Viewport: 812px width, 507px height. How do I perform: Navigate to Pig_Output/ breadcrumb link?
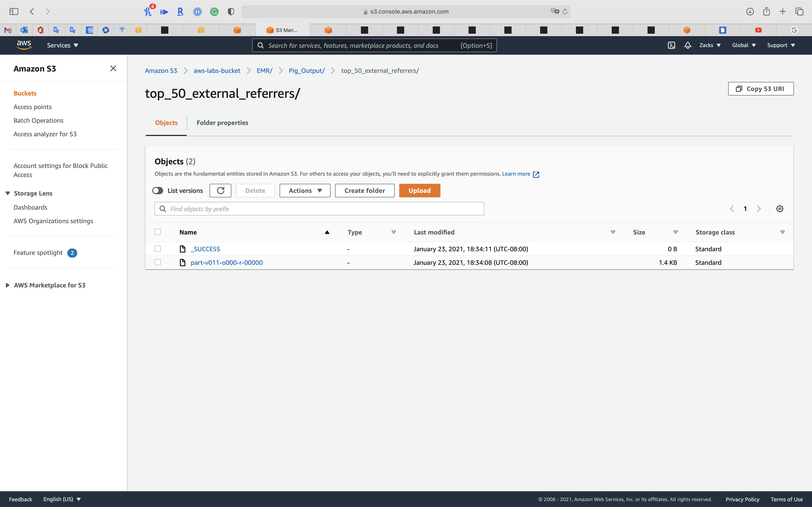(306, 71)
